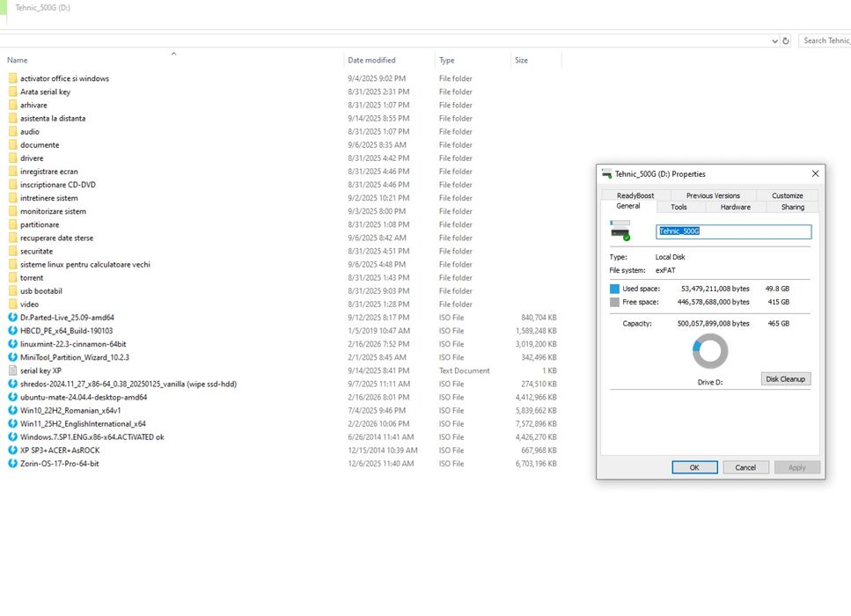Close the Tehnic_500G Properties dialog

click(x=815, y=173)
